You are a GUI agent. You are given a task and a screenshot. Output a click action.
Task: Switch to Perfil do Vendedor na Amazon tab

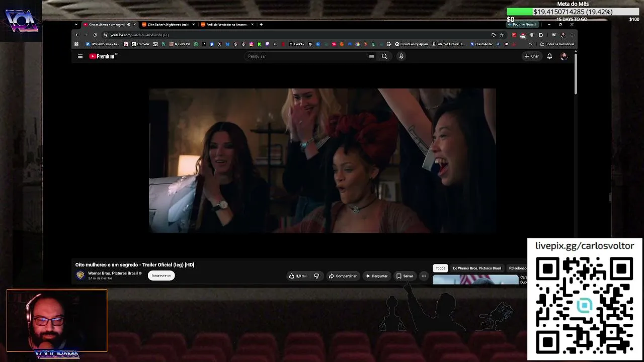coord(226,24)
